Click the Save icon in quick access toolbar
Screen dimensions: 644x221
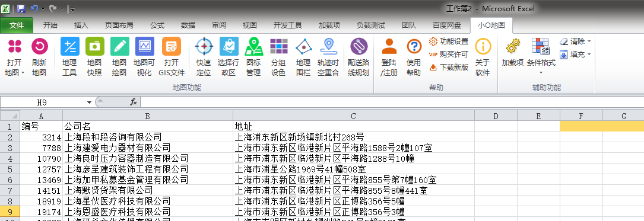(x=21, y=8)
